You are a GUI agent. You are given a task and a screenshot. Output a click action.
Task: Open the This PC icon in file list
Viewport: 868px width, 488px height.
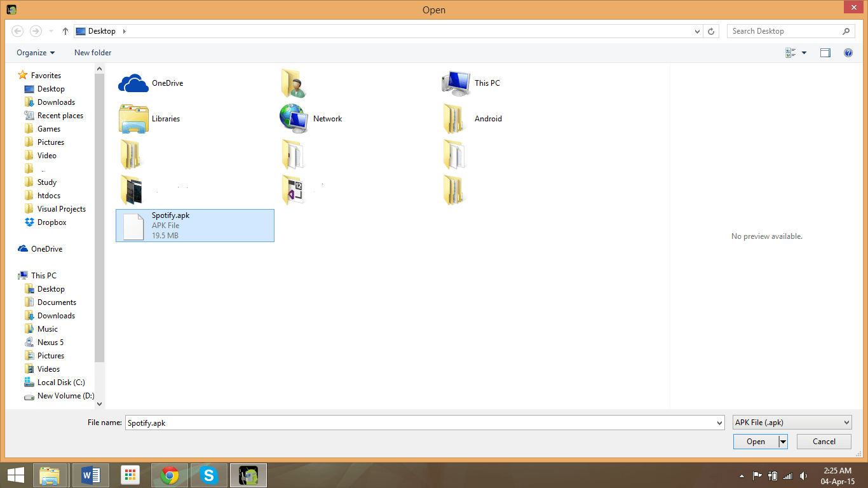click(456, 83)
